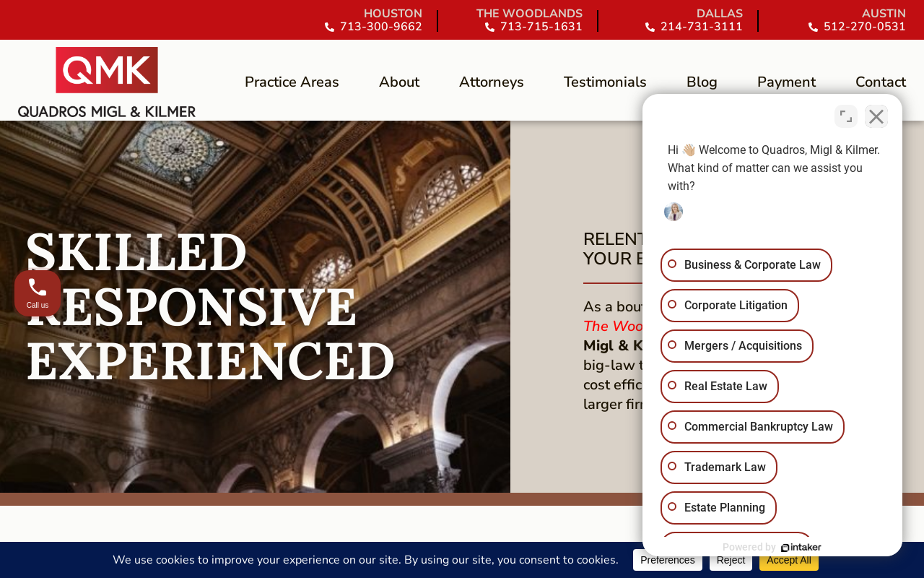924x578 pixels.
Task: Call Austin number 512-270-0531
Action: coord(865,27)
